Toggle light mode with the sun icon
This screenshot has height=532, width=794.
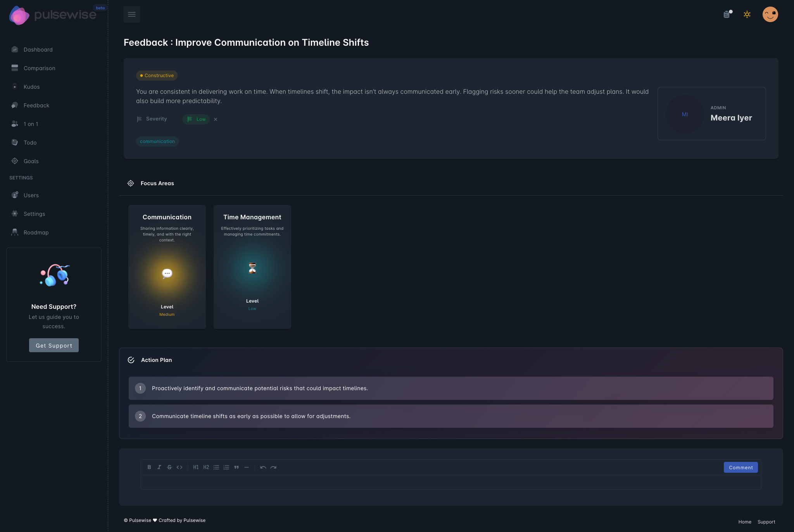click(x=747, y=14)
